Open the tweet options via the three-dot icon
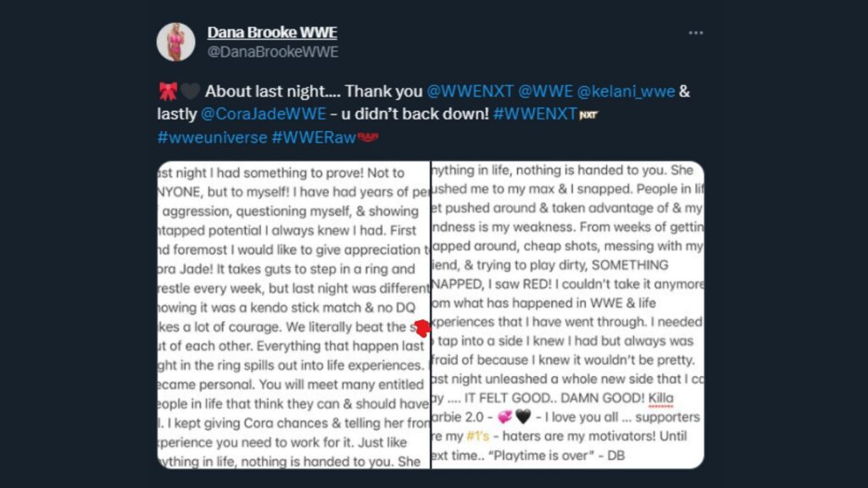Screen dimensions: 868x488 (x=696, y=33)
